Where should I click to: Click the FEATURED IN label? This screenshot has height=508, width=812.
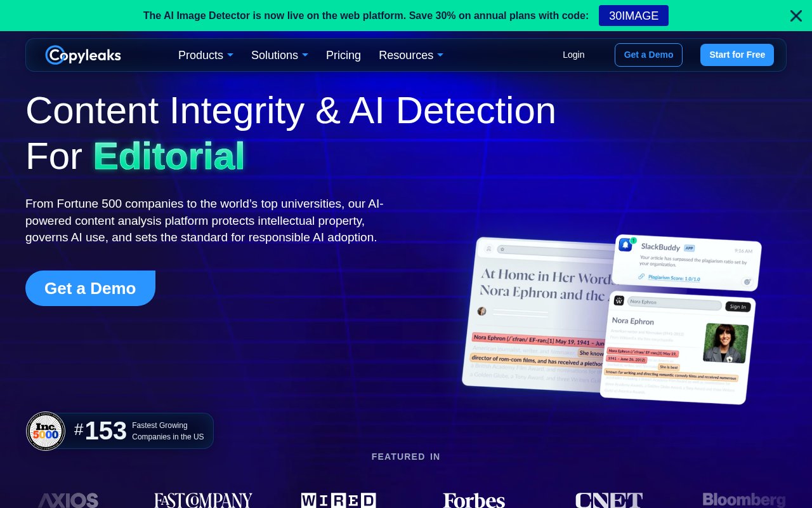click(406, 457)
